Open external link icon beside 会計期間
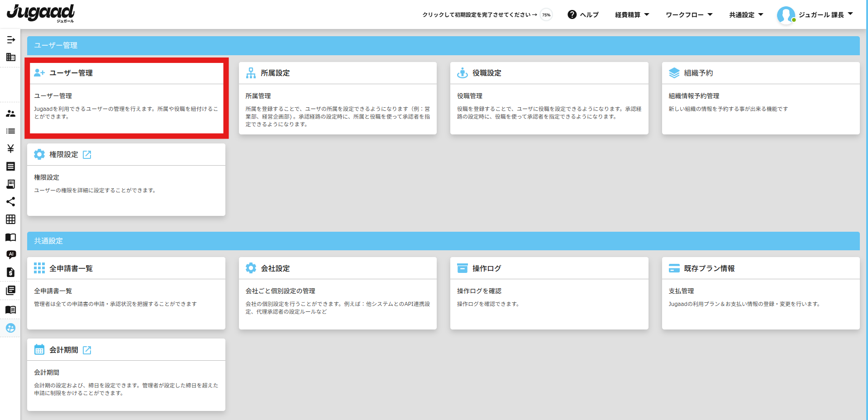This screenshot has width=868, height=420. 87,350
